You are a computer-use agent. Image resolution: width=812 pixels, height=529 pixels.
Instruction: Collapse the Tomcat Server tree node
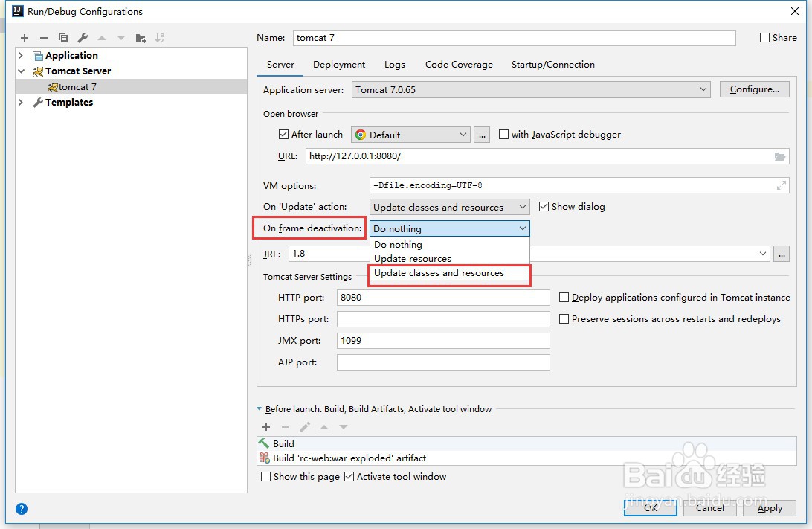21,71
